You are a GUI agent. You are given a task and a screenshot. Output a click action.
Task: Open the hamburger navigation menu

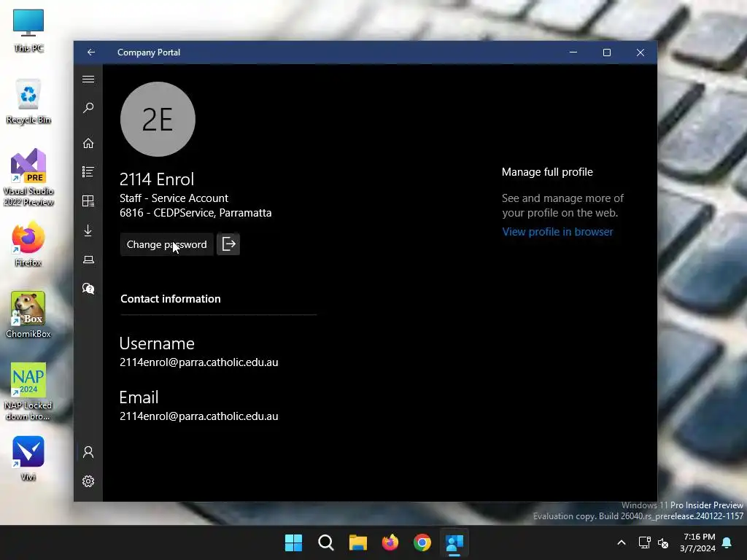click(88, 79)
